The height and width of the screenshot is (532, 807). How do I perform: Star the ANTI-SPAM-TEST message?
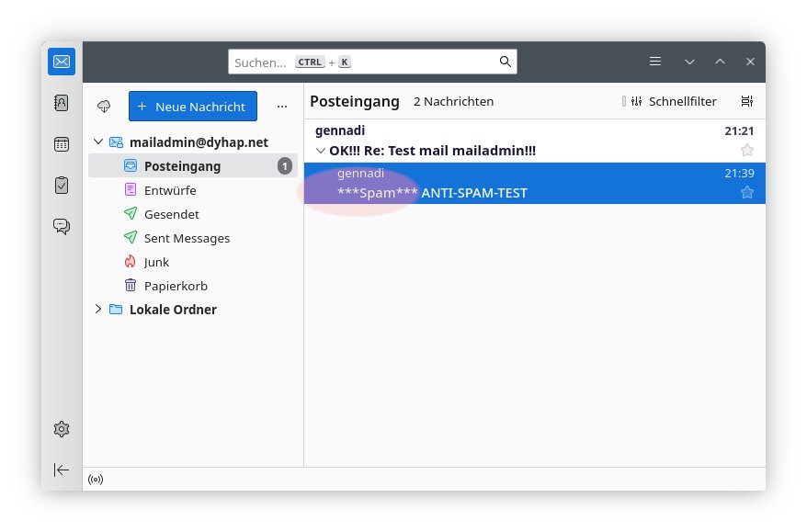coord(746,192)
